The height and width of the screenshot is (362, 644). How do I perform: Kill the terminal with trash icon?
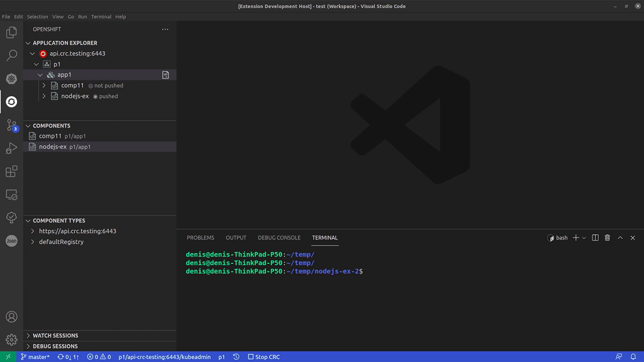(608, 238)
